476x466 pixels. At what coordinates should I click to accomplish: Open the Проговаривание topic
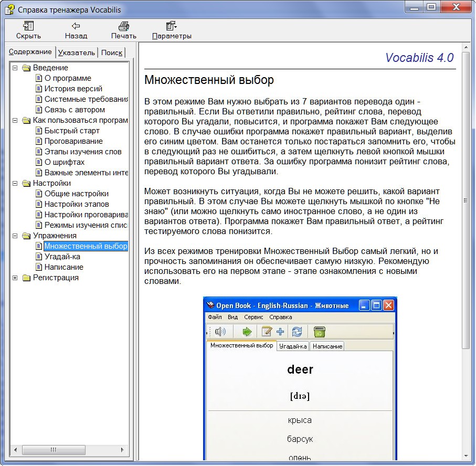(73, 141)
